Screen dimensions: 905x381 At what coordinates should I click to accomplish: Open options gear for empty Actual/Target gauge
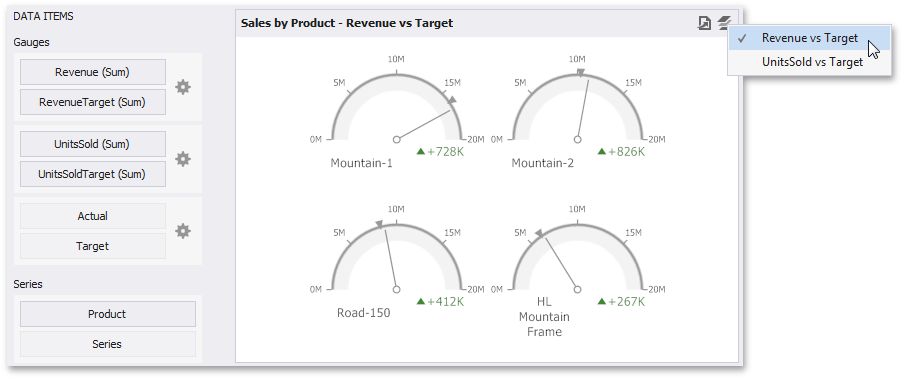tap(183, 231)
